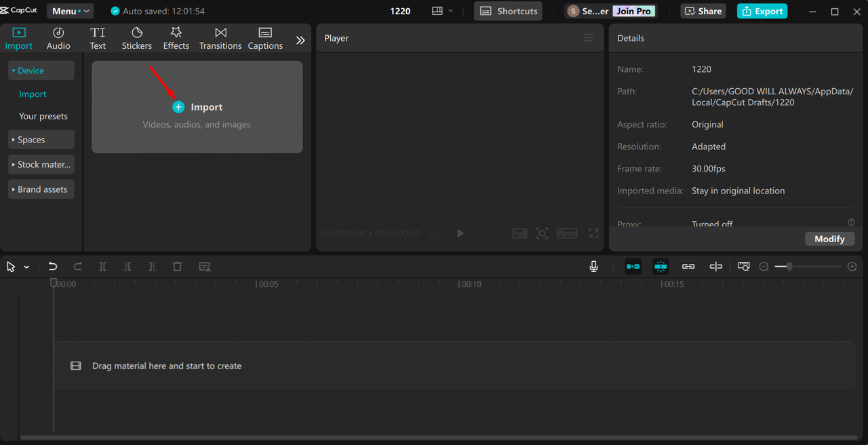Click the zoom-to-fit preview icon
The image size is (868, 445).
pyautogui.click(x=542, y=233)
